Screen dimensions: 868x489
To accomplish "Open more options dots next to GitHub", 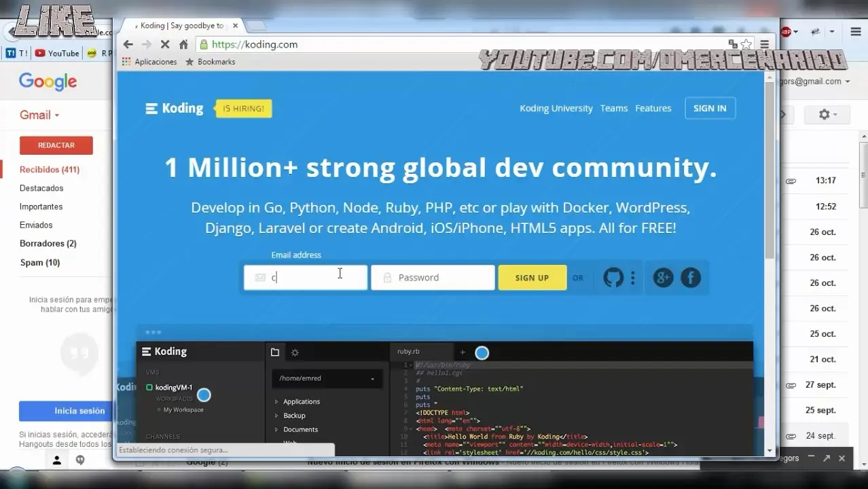I will (633, 277).
